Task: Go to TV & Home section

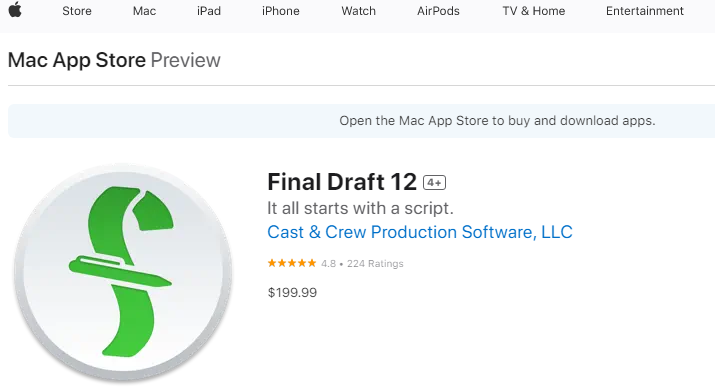Action: click(x=534, y=11)
